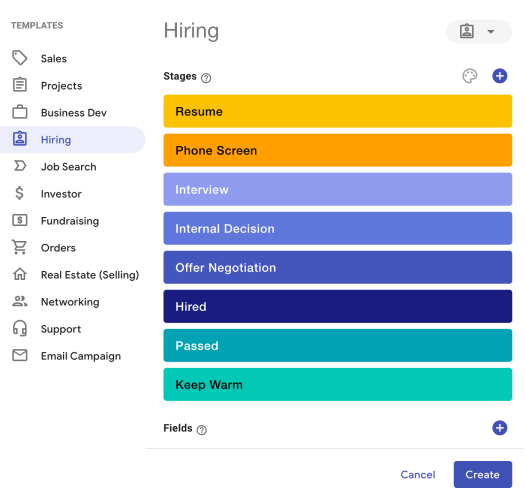The width and height of the screenshot is (525, 500).
Task: Select the Sales tag icon
Action: coord(20,58)
